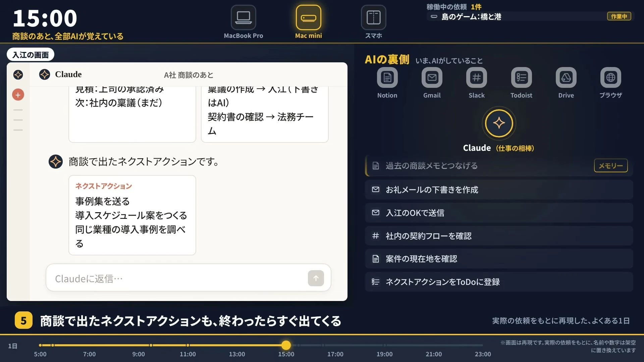644x362 pixels.
Task: Select お礼メールの下書きを作成 task row
Action: [x=499, y=190]
